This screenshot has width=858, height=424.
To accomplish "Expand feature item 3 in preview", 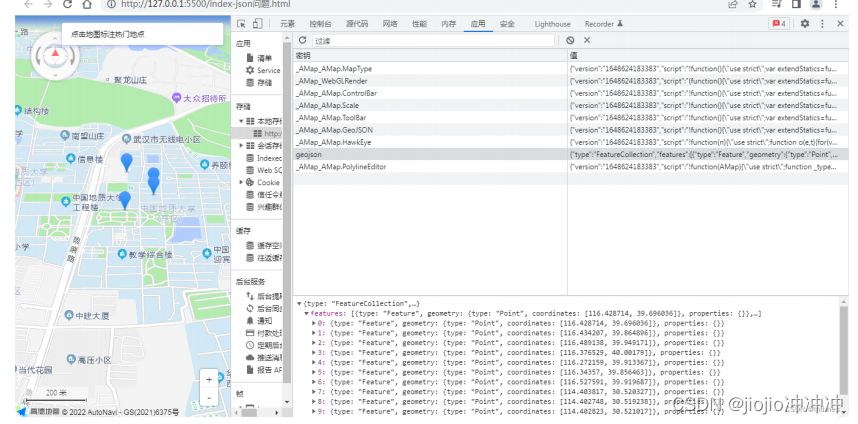I will point(314,353).
